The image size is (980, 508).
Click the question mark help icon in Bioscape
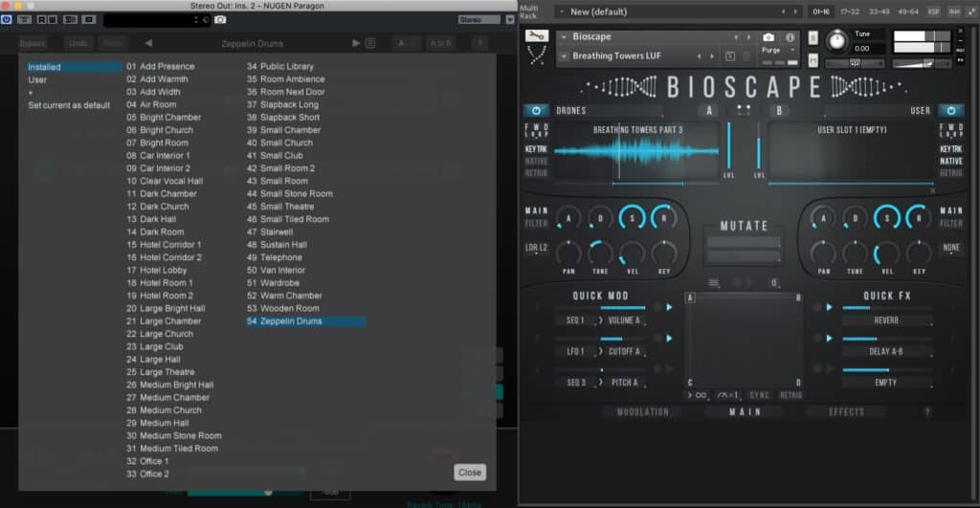(x=927, y=411)
